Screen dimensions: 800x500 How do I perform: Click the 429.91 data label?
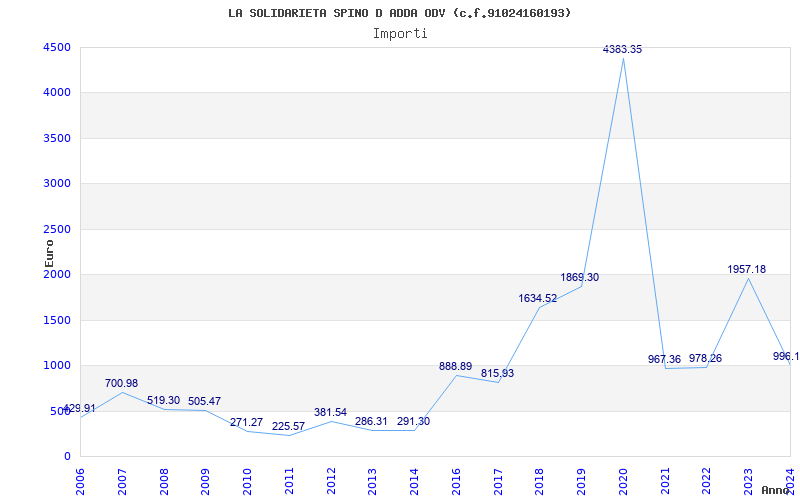click(79, 408)
